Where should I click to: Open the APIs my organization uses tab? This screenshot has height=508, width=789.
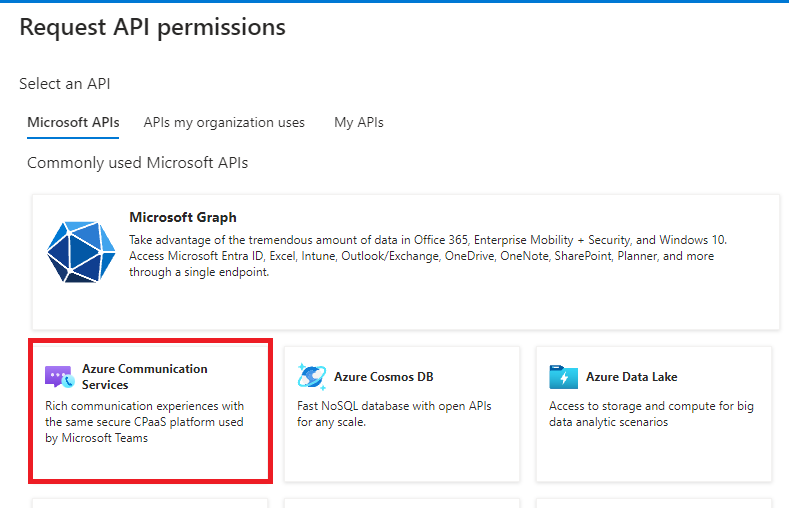224,122
